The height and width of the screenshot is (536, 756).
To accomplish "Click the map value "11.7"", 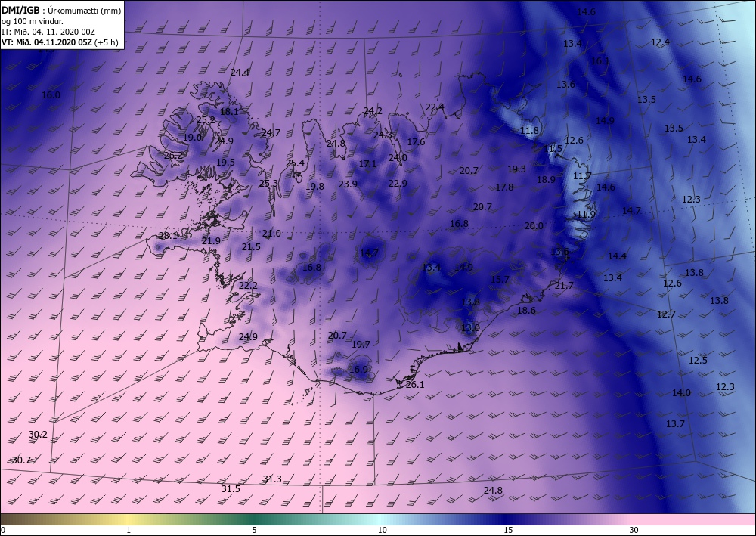I will pyautogui.click(x=581, y=176).
